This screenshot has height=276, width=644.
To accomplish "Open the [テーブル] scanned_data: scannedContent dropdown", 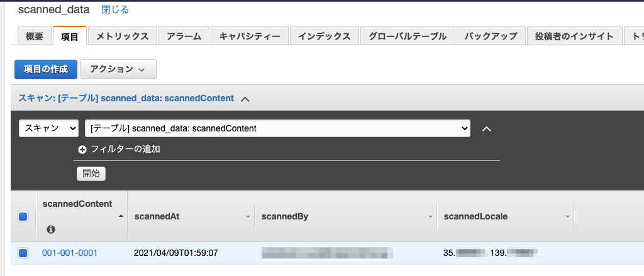I will (x=277, y=128).
